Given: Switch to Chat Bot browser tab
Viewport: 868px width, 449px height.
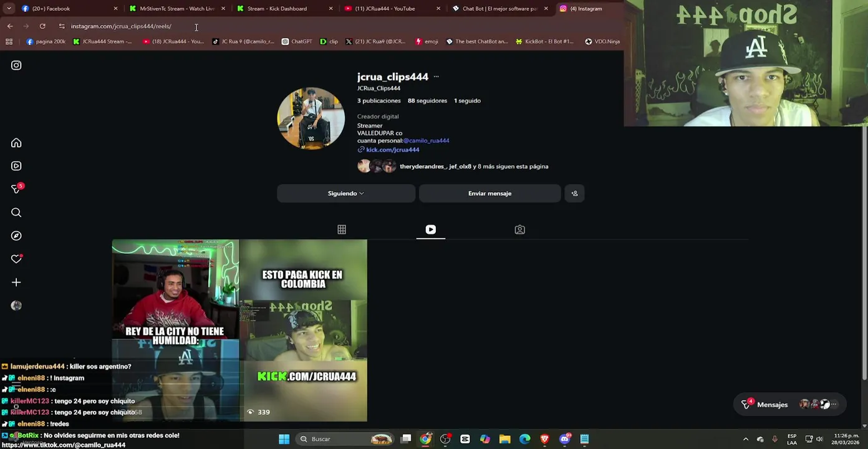Looking at the screenshot, I should (x=499, y=9).
